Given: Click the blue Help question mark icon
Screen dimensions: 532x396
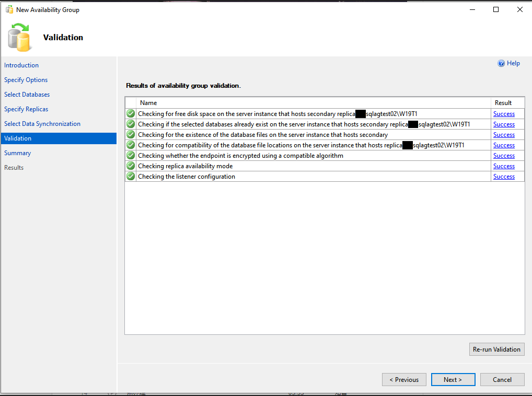Looking at the screenshot, I should point(501,63).
